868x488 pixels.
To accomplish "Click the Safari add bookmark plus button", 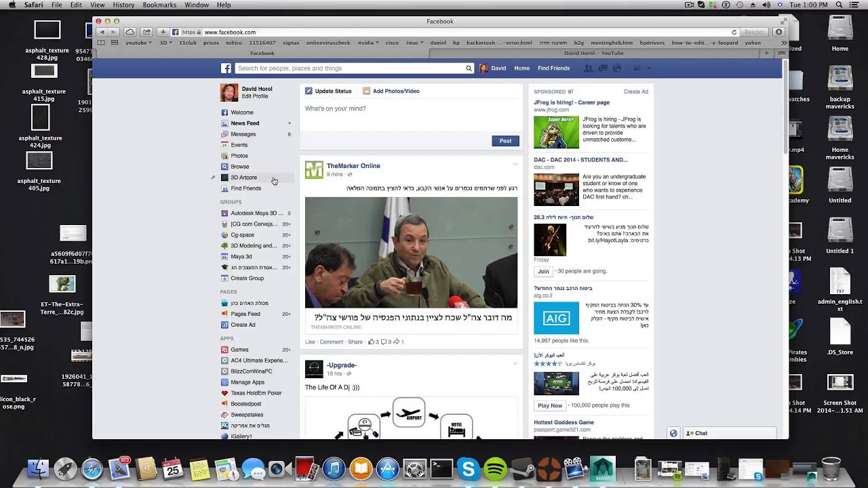I will pos(163,32).
